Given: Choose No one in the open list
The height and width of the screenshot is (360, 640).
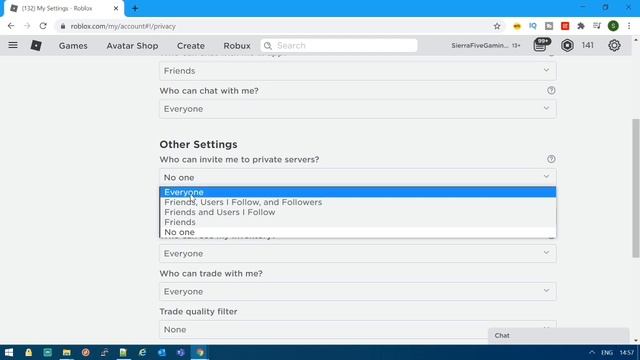Looking at the screenshot, I should [358, 232].
